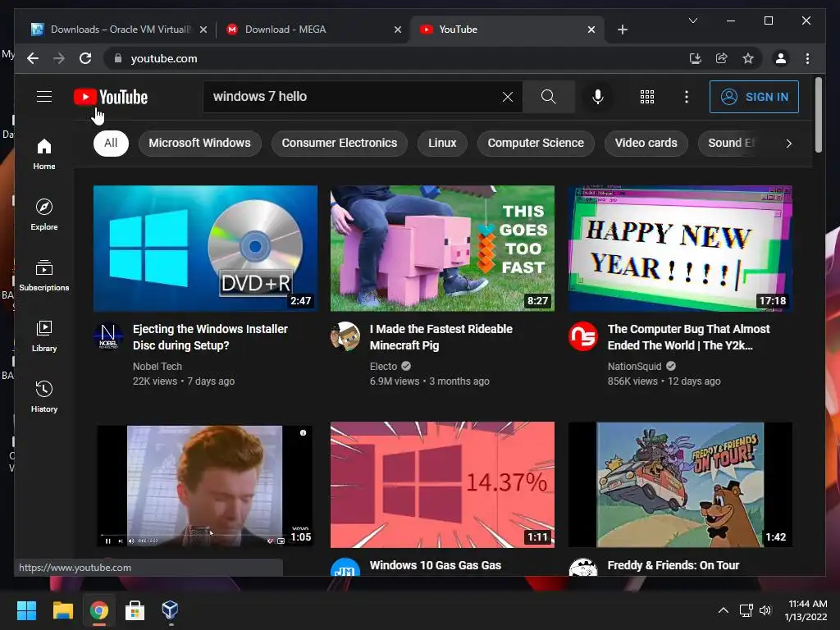The image size is (840, 630).
Task: Open VirtualBox from the taskbar
Action: pos(170,609)
